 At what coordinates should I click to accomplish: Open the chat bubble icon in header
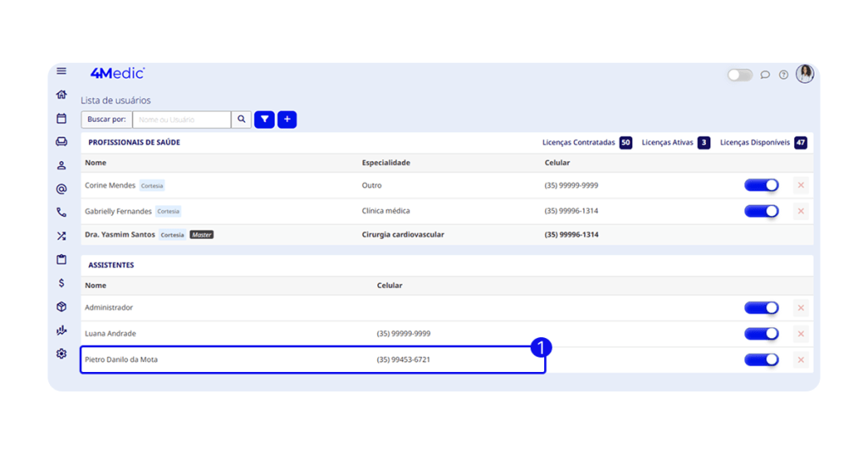point(765,75)
